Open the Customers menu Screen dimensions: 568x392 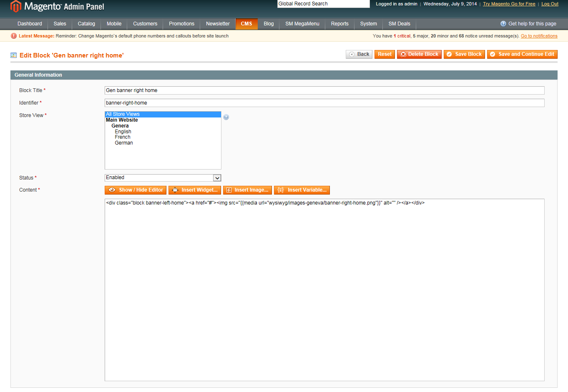point(145,24)
